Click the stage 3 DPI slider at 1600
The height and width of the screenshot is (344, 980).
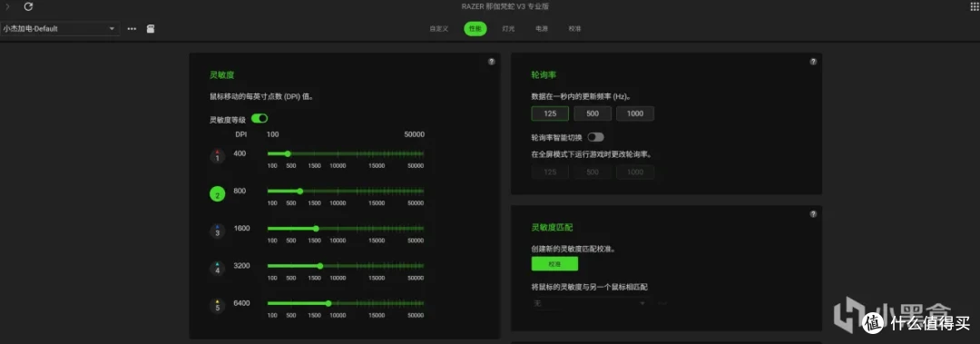tap(346, 229)
